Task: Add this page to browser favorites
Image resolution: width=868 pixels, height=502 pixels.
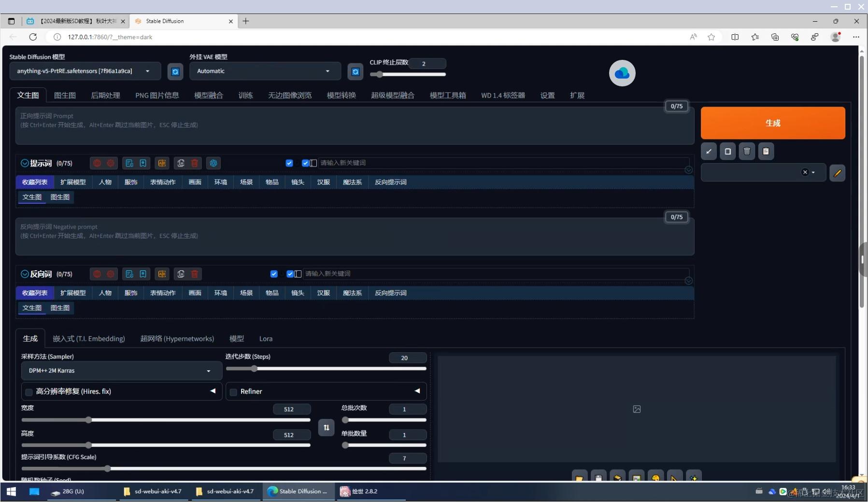Action: coord(711,37)
